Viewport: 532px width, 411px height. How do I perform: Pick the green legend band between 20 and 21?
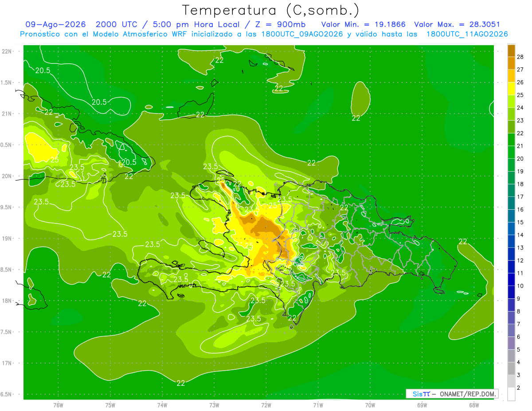pyautogui.click(x=511, y=152)
